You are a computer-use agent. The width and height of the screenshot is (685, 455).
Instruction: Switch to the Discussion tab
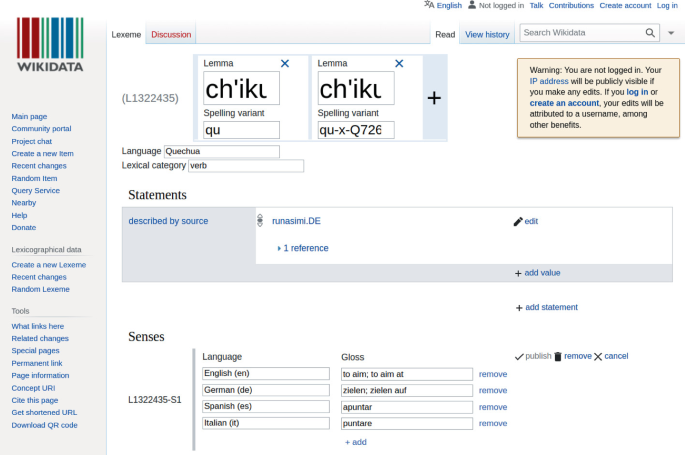point(171,34)
